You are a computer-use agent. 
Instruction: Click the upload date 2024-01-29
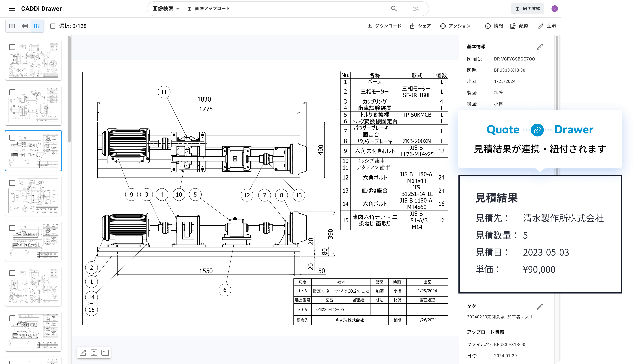(x=505, y=356)
